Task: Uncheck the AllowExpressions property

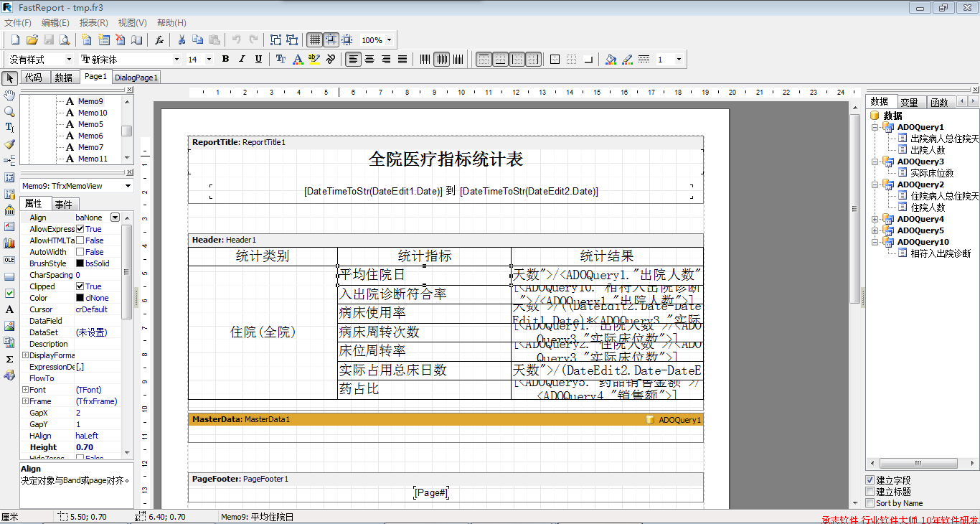Action: (x=81, y=228)
